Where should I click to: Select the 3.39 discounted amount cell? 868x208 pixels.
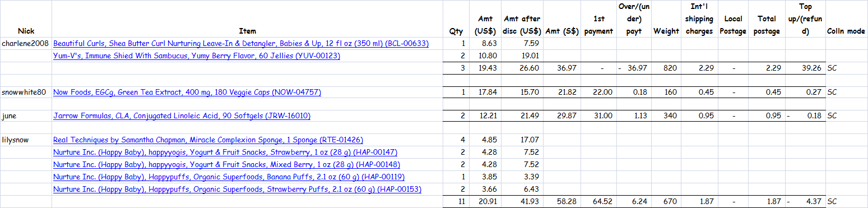coord(522,177)
